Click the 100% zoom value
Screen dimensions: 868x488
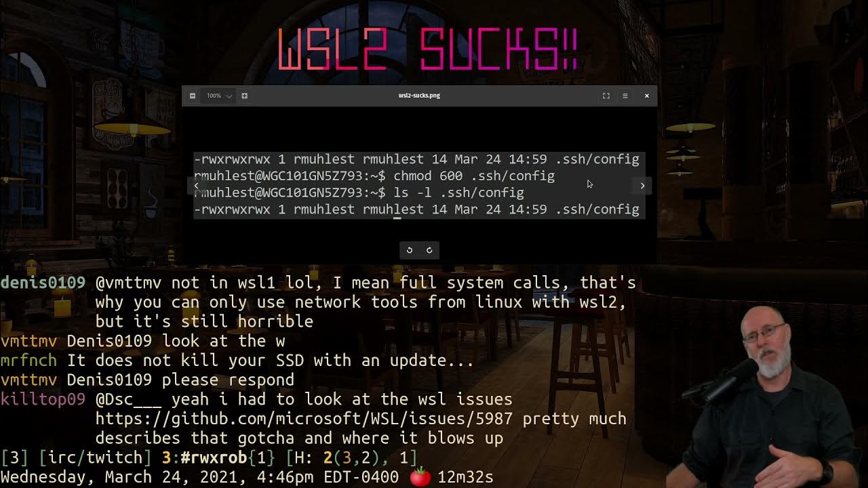click(x=214, y=96)
